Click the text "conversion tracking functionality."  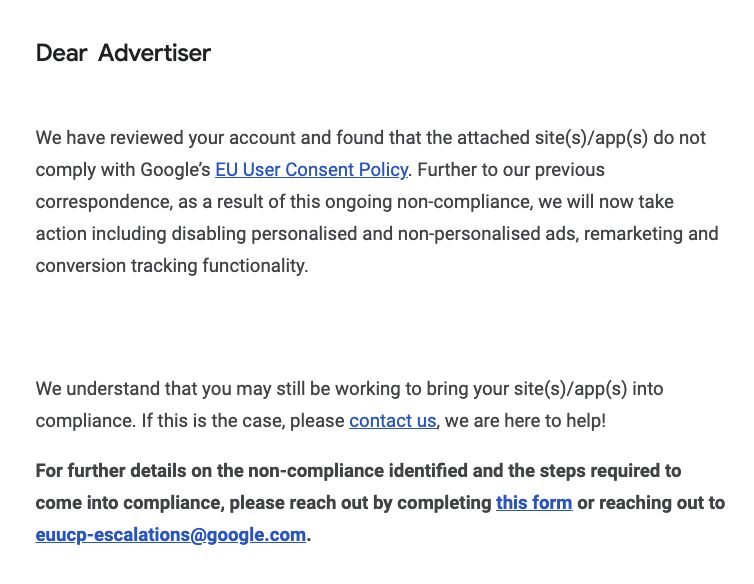click(x=172, y=266)
